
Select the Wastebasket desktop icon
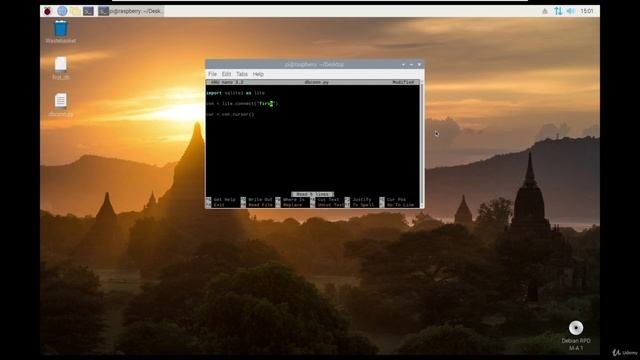point(60,32)
